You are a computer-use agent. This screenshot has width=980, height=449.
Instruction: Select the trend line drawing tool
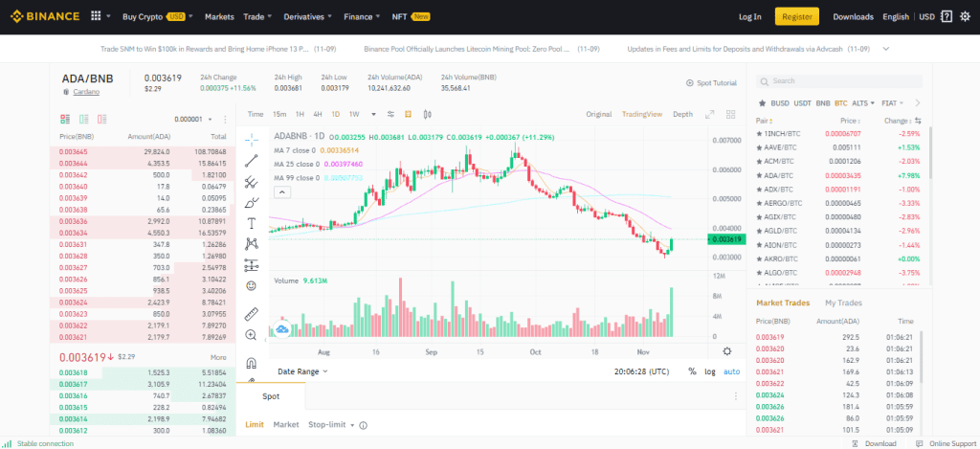coord(252,161)
